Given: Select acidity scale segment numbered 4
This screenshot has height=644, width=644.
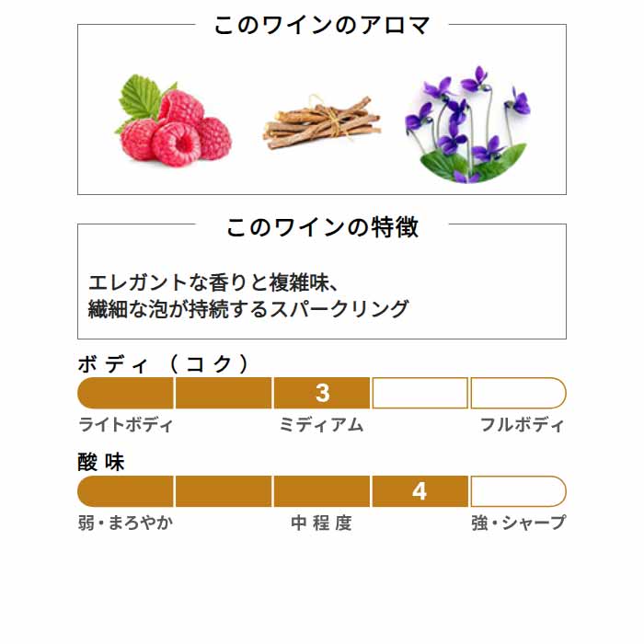Looking at the screenshot, I should tap(420, 491).
